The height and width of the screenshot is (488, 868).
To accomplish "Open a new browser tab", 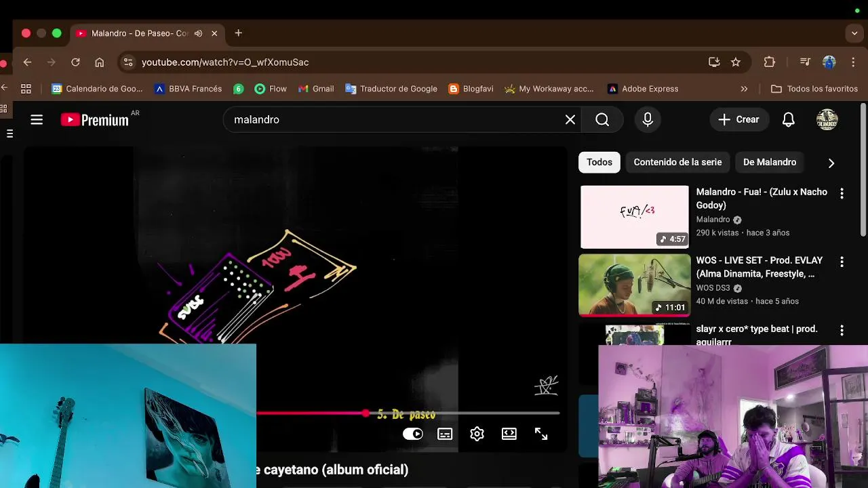I will [238, 33].
